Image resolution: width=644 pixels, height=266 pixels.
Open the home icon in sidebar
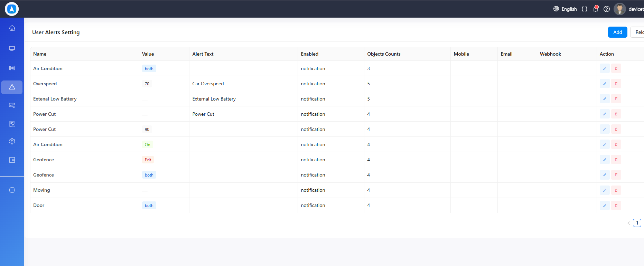click(x=12, y=28)
